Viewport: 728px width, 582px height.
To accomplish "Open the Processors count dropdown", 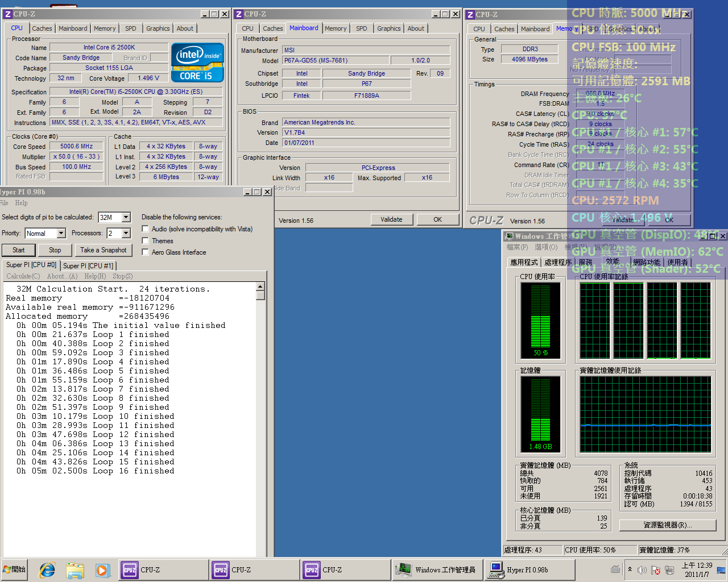I will pyautogui.click(x=126, y=233).
